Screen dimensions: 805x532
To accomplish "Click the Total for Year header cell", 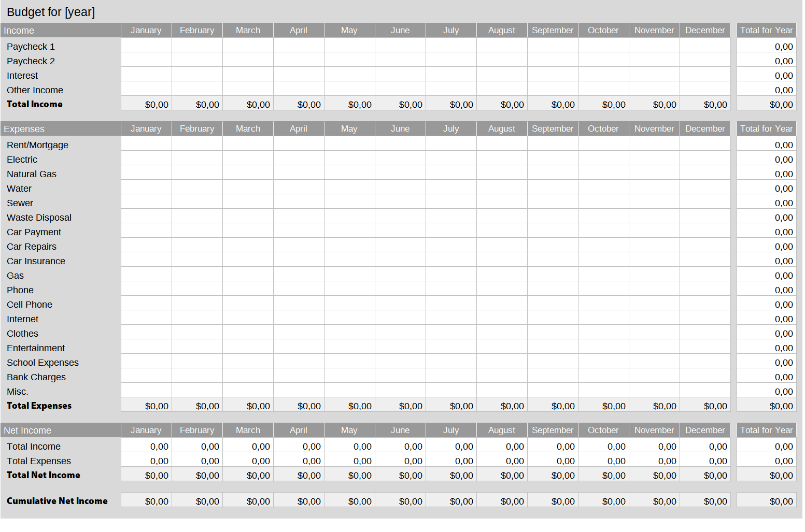I will [766, 30].
